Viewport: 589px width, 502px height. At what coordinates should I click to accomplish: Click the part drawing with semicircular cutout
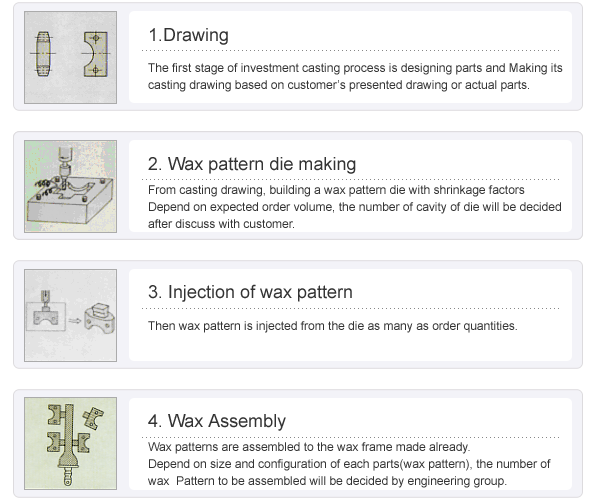coord(95,54)
